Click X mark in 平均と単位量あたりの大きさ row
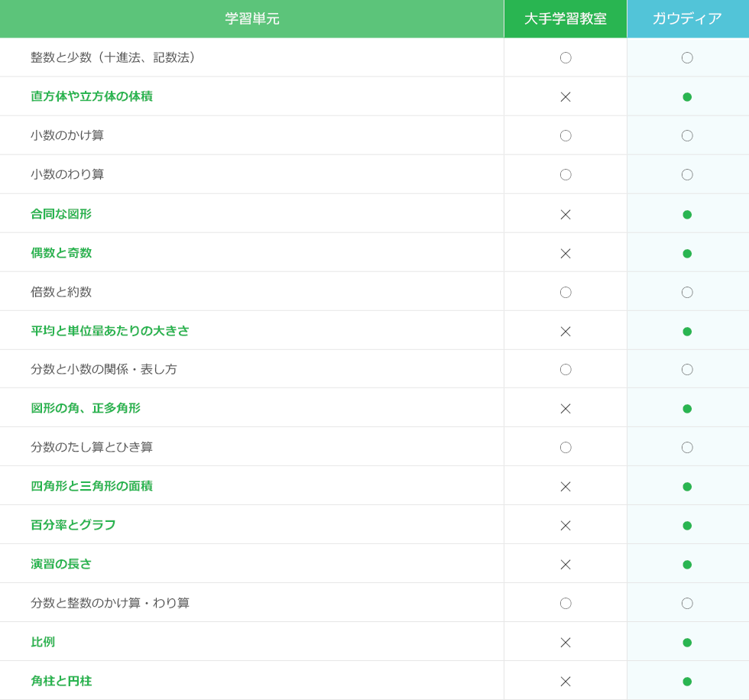This screenshot has height=700, width=749. [566, 332]
